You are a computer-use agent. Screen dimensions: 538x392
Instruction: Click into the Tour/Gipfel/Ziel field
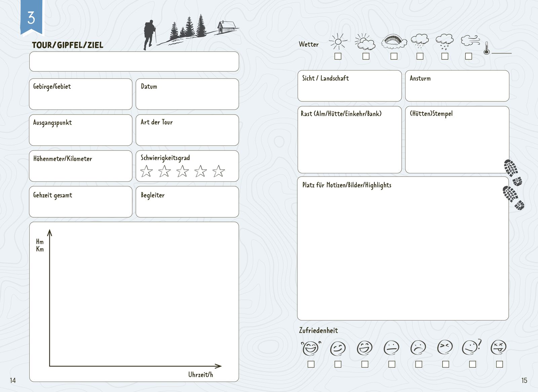point(134,61)
